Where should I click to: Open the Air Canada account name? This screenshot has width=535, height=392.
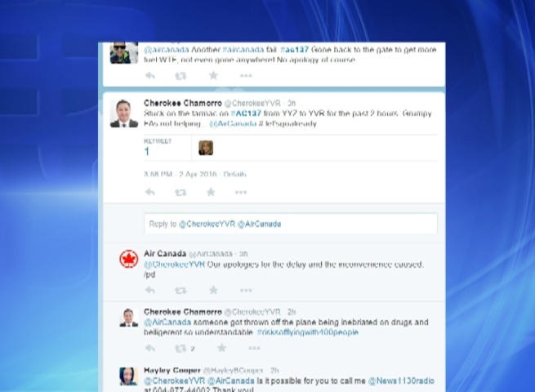165,253
